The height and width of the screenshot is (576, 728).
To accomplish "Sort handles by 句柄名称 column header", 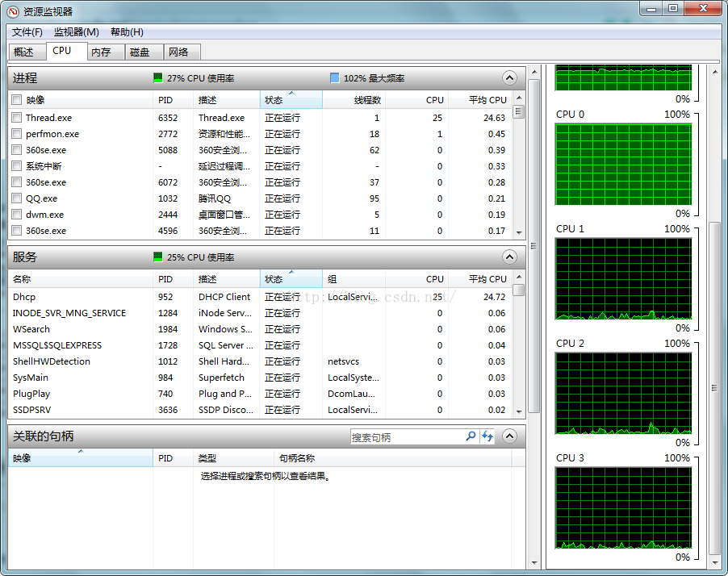I will click(x=393, y=458).
